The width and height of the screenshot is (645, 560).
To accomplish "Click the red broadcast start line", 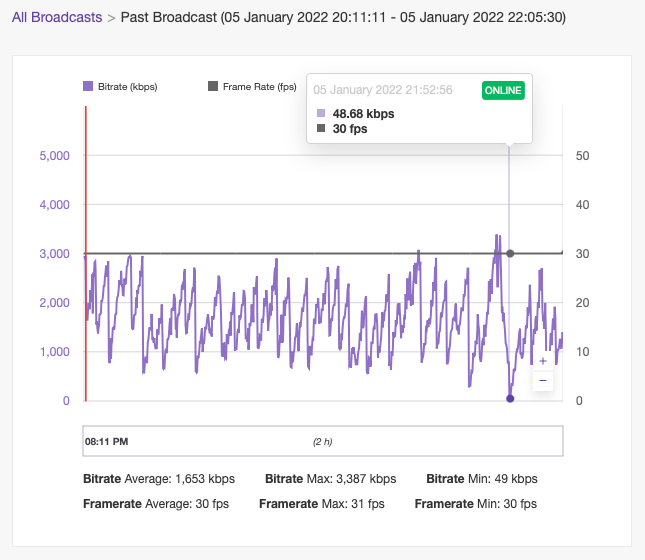I will [86, 250].
